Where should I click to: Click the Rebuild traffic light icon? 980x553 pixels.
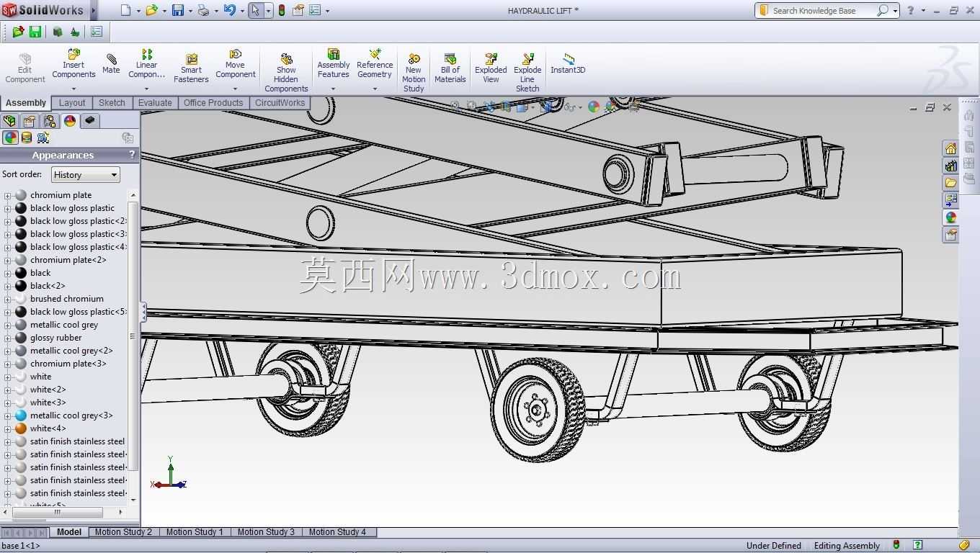(281, 10)
